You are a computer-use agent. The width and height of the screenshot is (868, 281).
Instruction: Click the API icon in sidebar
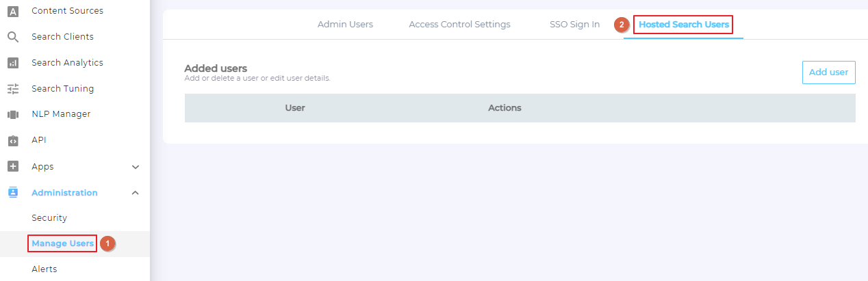(13, 140)
